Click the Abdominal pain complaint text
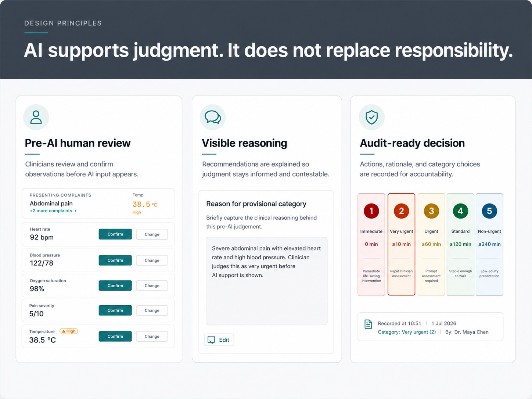This screenshot has height=399, width=532. click(51, 204)
